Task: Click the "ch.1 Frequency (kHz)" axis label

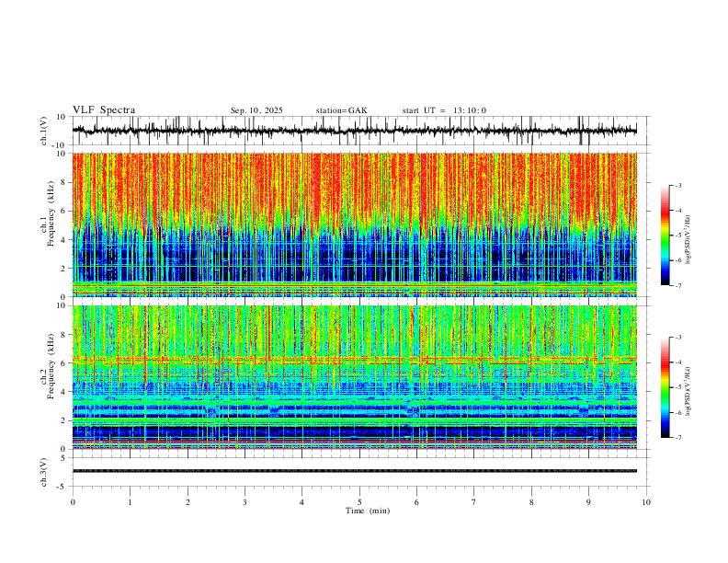Action: (47, 212)
